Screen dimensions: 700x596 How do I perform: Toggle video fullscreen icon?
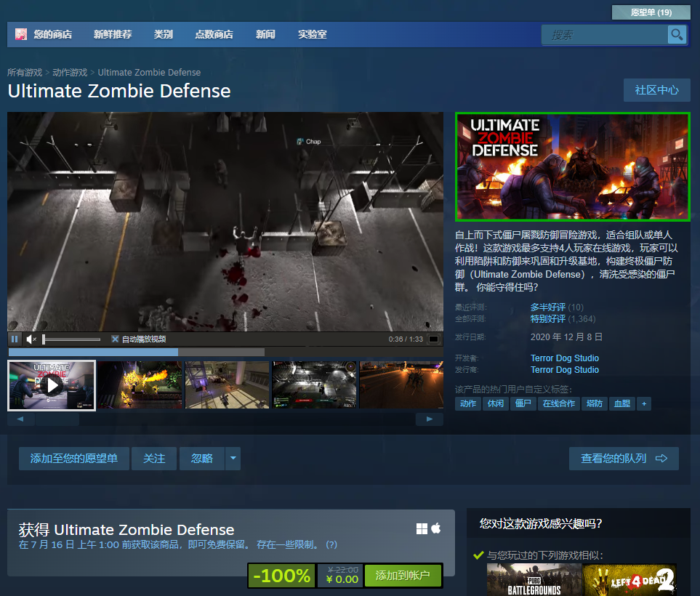[433, 339]
